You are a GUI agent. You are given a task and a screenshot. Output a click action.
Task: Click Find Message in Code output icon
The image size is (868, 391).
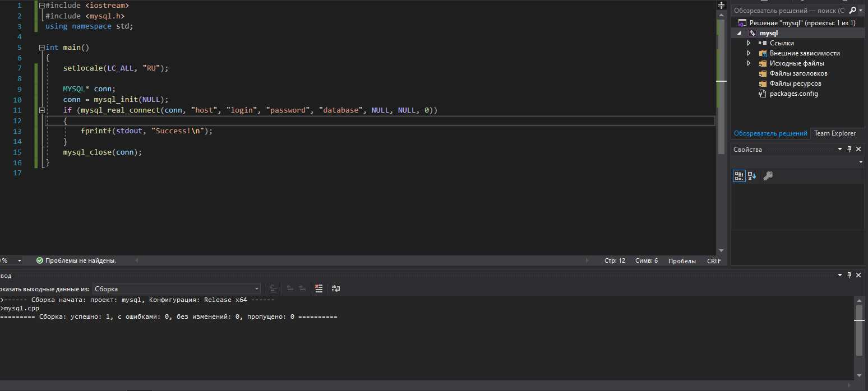pos(273,288)
